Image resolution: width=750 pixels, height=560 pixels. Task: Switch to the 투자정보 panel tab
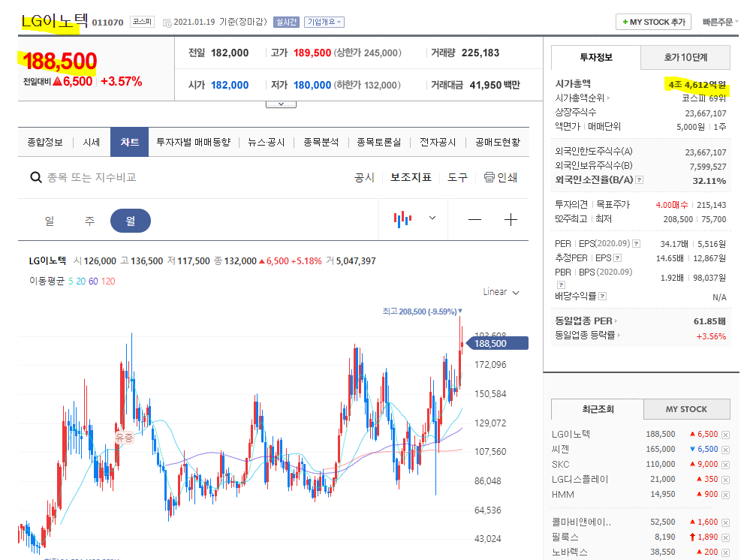pyautogui.click(x=596, y=57)
